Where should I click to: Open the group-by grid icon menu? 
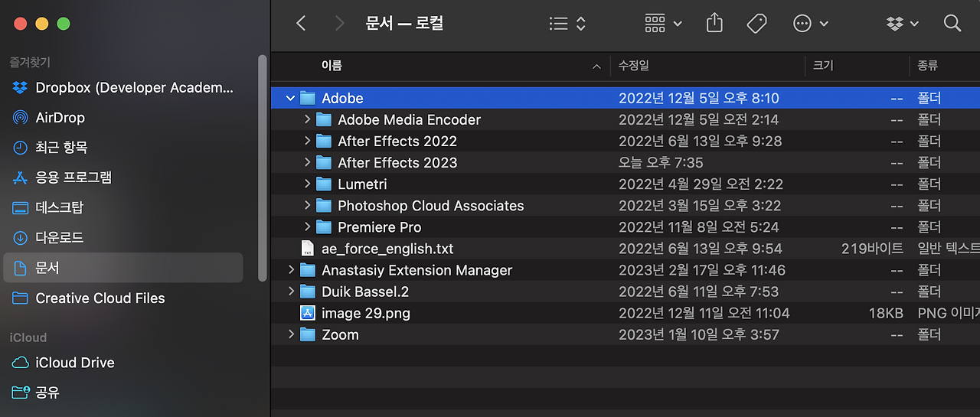[x=663, y=24]
